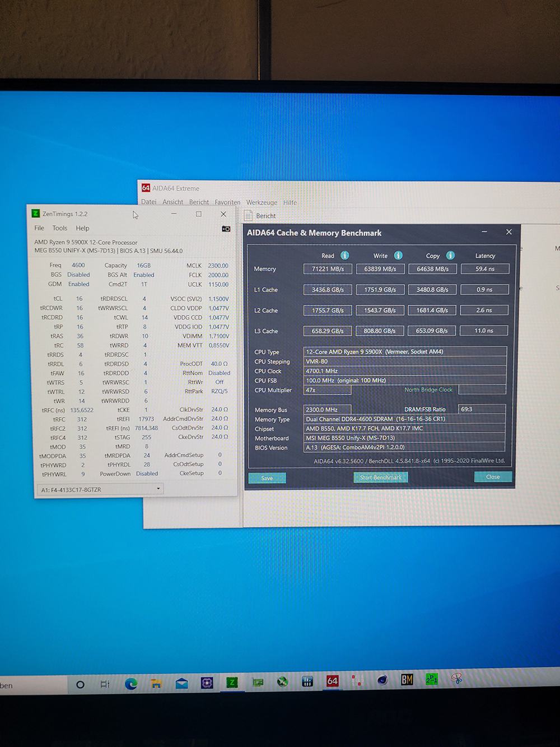Click the blue bars monitoring taskbar icon
This screenshot has width=560, height=747.
307,681
